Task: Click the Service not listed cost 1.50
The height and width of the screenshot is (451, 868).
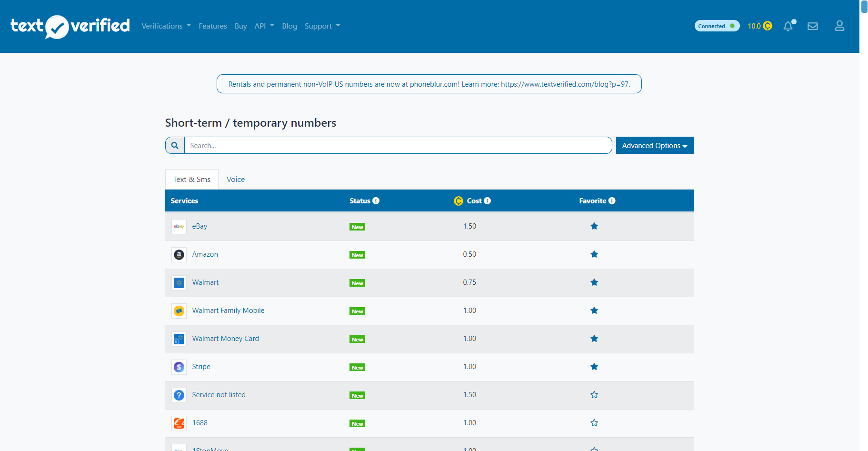Action: click(x=469, y=395)
